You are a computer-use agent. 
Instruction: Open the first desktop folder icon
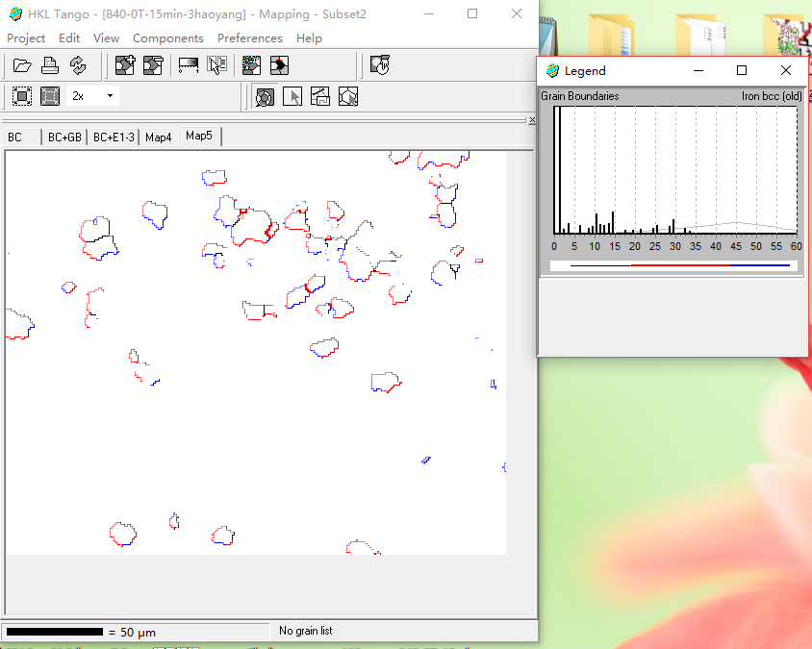pyautogui.click(x=611, y=36)
